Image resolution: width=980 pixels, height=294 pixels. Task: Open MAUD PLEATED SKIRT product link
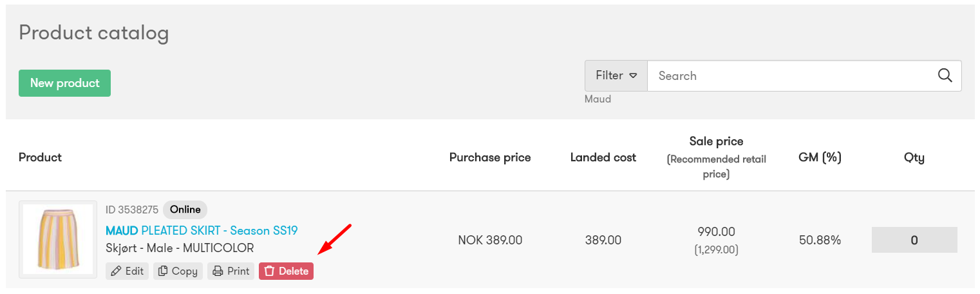coord(202,230)
